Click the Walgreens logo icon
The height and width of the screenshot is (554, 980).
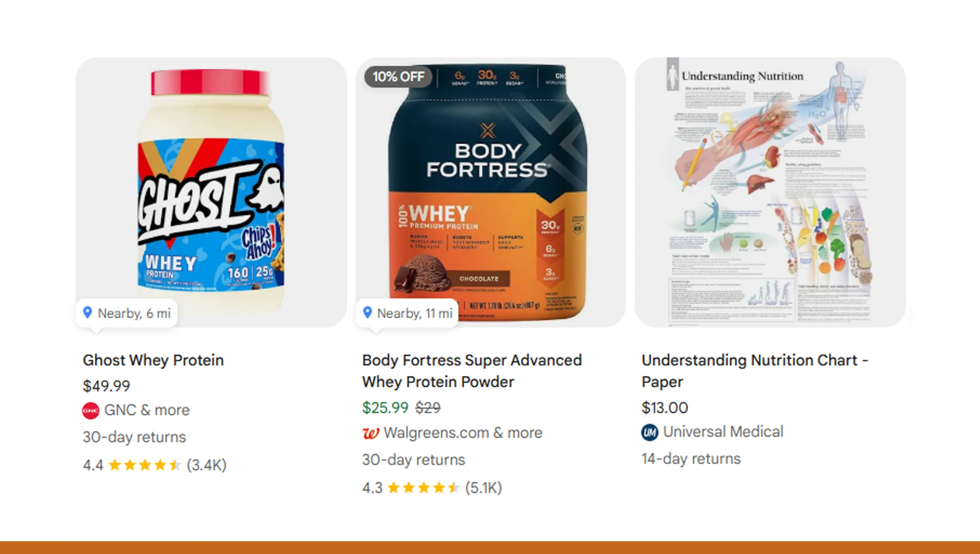coord(370,433)
